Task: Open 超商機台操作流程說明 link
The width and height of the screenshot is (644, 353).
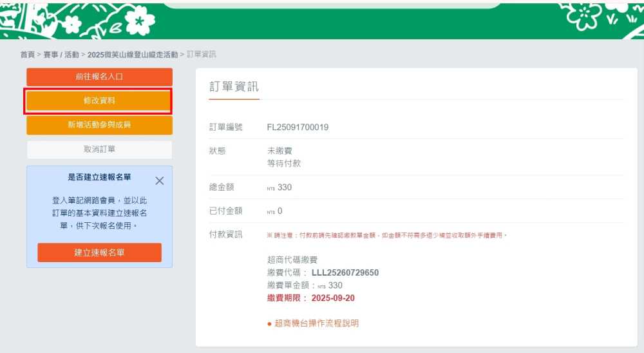Action: coord(316,323)
